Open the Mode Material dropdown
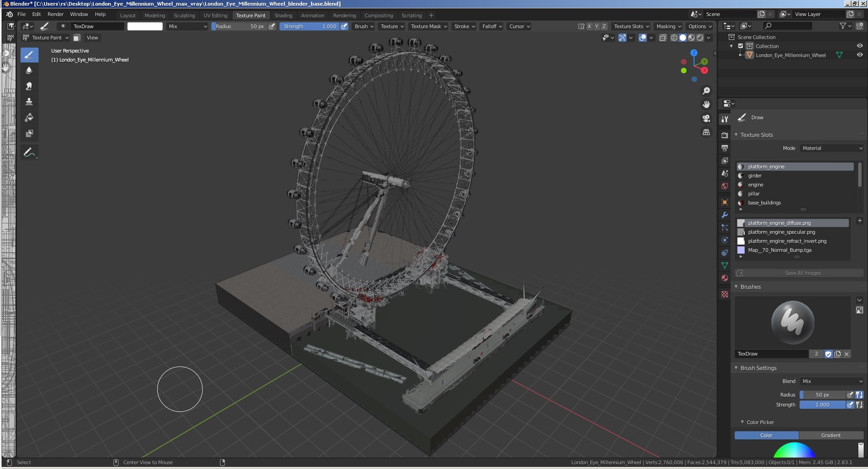The height and width of the screenshot is (469, 868). tap(832, 148)
